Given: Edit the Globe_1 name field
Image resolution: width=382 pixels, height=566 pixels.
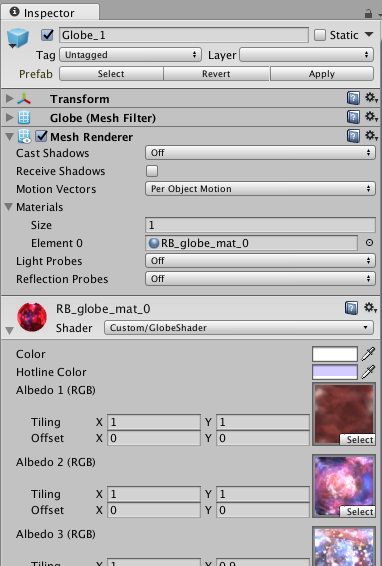Looking at the screenshot, I should pyautogui.click(x=184, y=35).
